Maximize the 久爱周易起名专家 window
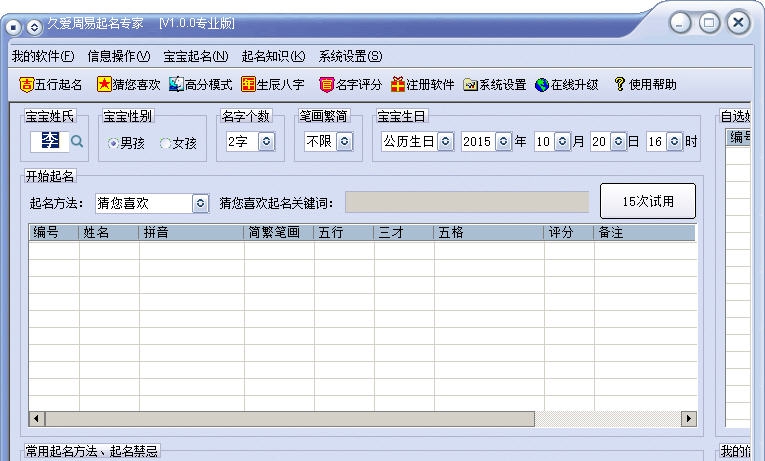This screenshot has height=461, width=765. (709, 23)
